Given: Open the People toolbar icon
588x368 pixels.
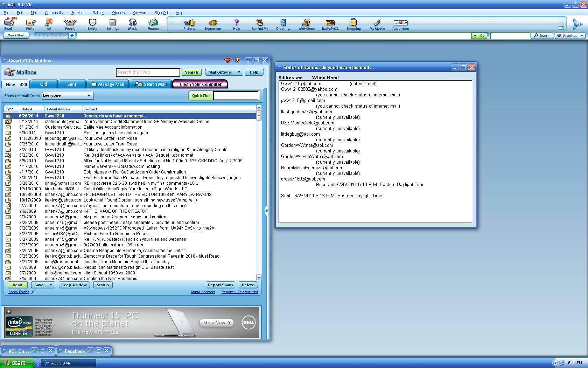Looking at the screenshot, I should tap(70, 24).
